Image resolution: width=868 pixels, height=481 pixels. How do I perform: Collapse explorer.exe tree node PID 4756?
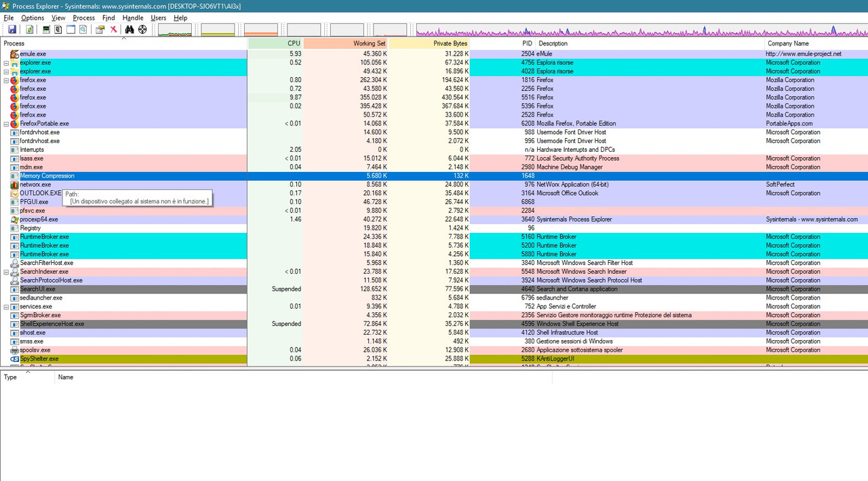point(6,63)
